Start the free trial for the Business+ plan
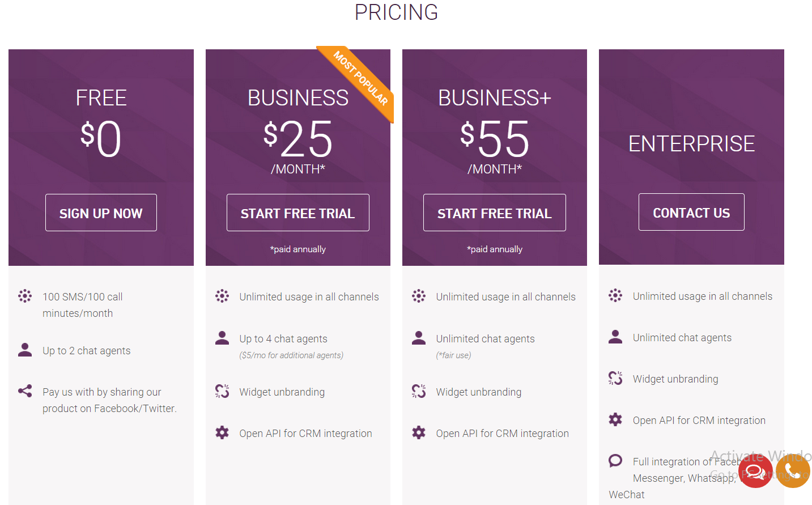 click(x=495, y=213)
